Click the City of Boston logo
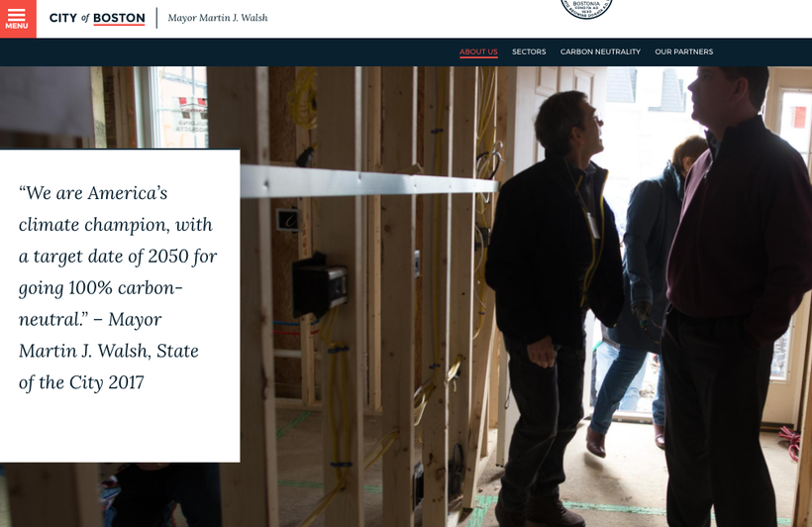Viewport: 812px width, 527px height. pos(97,18)
